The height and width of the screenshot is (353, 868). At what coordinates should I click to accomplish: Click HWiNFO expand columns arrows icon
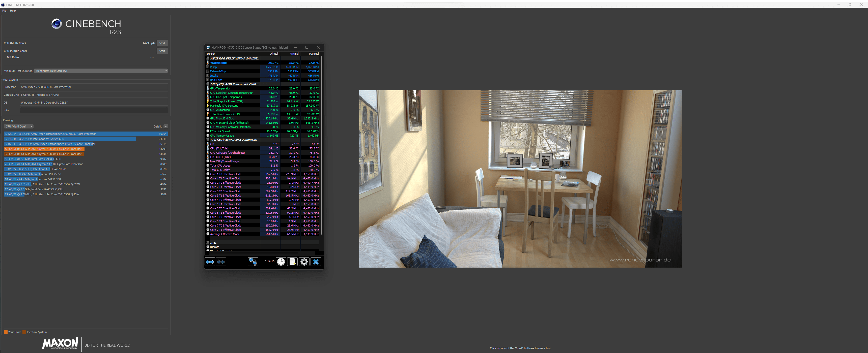click(210, 262)
